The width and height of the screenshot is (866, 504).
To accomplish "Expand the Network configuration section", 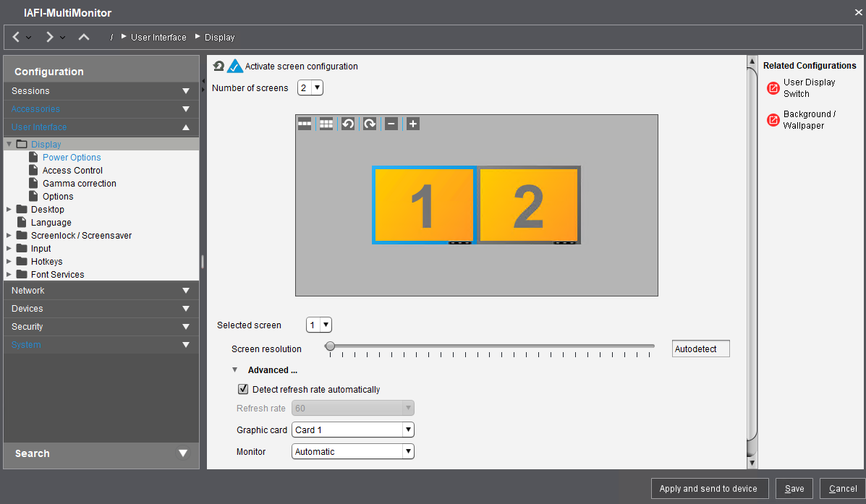I will pos(101,291).
